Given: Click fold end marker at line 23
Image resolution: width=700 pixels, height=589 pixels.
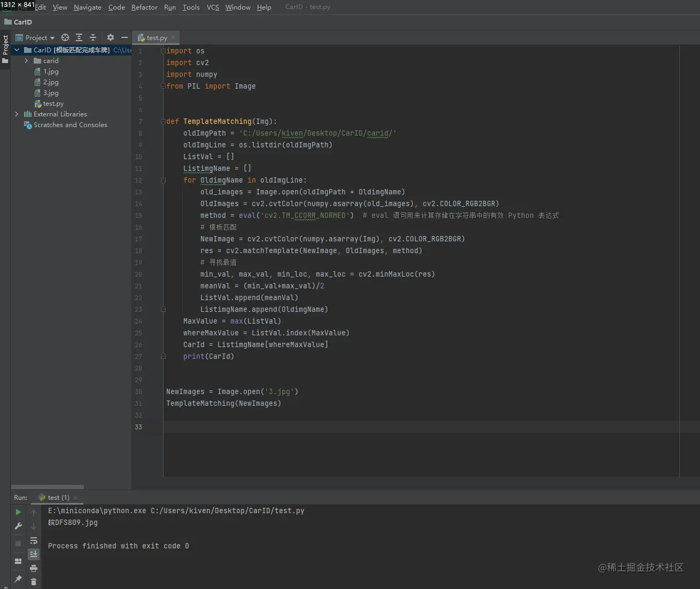Looking at the screenshot, I should tap(163, 309).
